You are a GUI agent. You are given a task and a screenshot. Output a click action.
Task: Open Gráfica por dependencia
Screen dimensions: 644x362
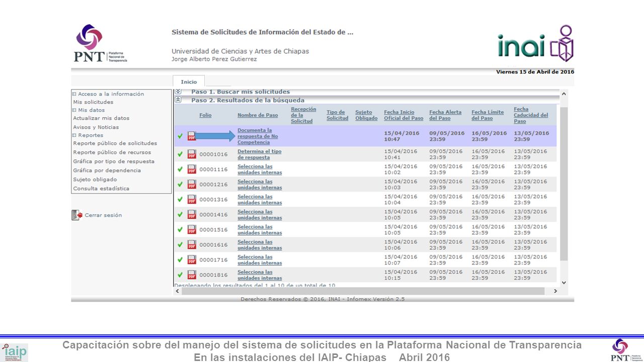(107, 170)
